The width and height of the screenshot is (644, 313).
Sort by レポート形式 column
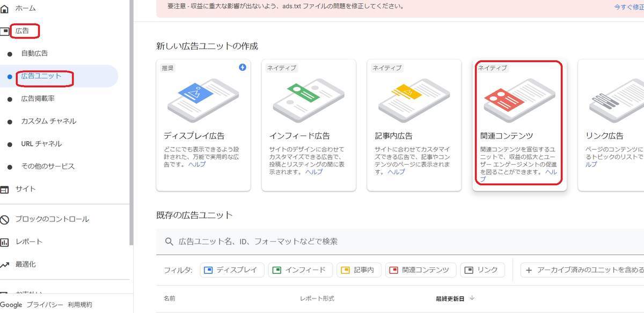pos(317,298)
